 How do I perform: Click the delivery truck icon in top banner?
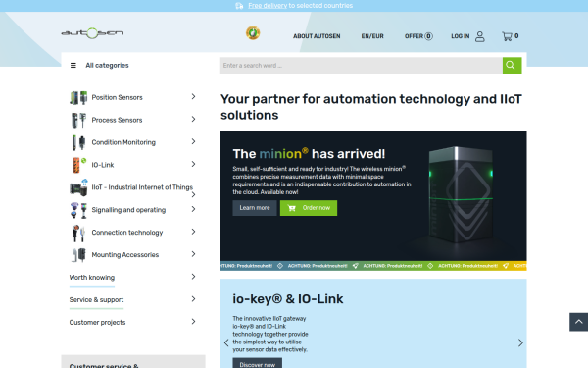239,6
